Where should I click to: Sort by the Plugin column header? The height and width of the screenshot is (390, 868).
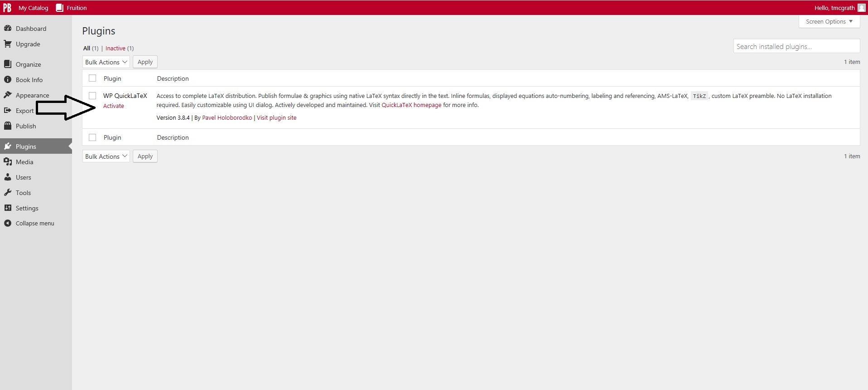coord(112,78)
